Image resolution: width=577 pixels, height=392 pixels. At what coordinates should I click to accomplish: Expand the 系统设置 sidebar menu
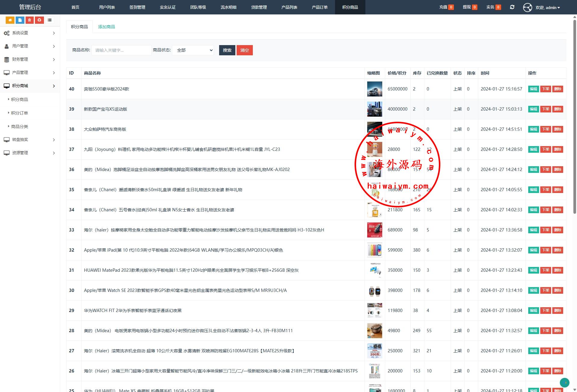pyautogui.click(x=29, y=33)
